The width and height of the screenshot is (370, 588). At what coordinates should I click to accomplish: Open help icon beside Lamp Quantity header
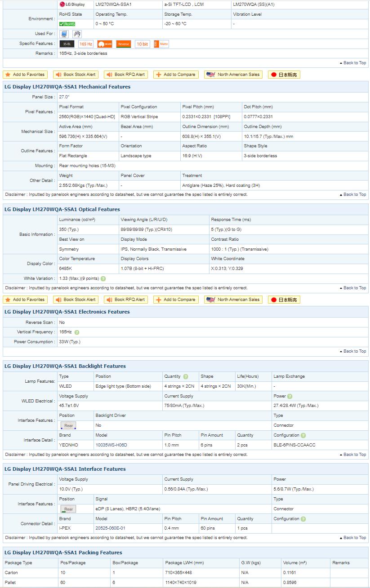186,376
